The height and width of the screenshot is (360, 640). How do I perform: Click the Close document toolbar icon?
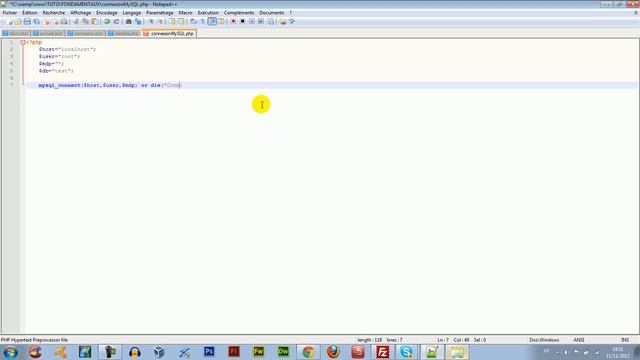point(46,22)
